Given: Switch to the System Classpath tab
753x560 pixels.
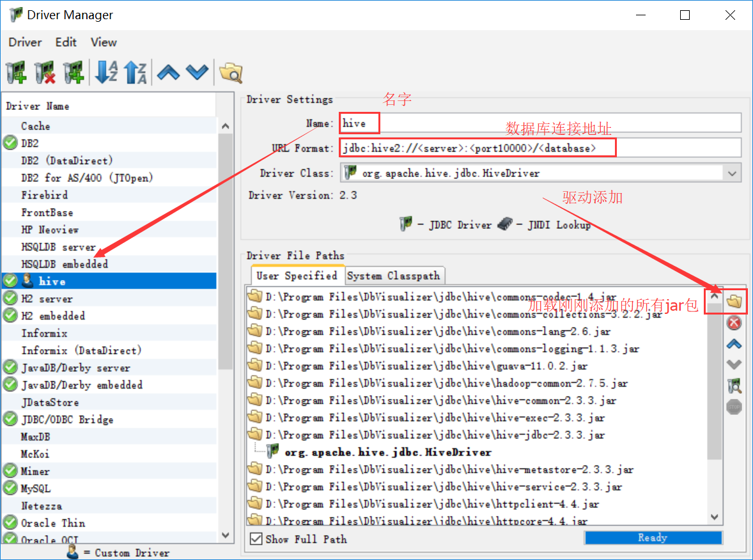Looking at the screenshot, I should tap(394, 276).
